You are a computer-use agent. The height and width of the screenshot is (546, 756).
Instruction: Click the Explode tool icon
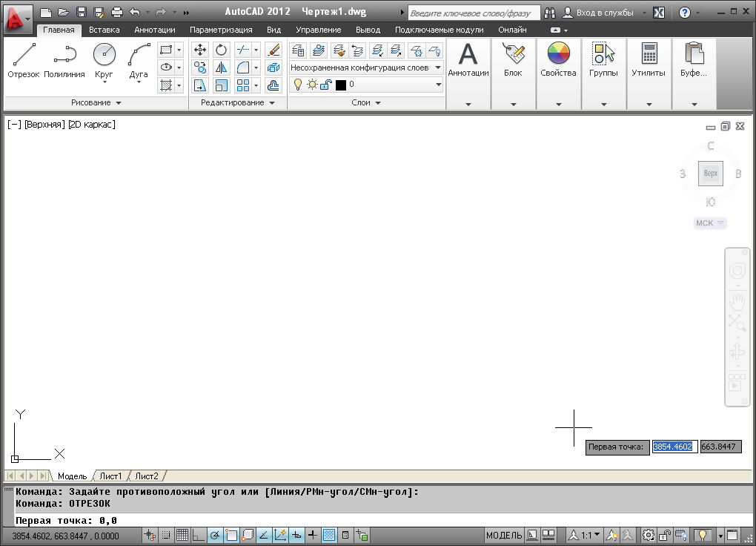coord(273,68)
